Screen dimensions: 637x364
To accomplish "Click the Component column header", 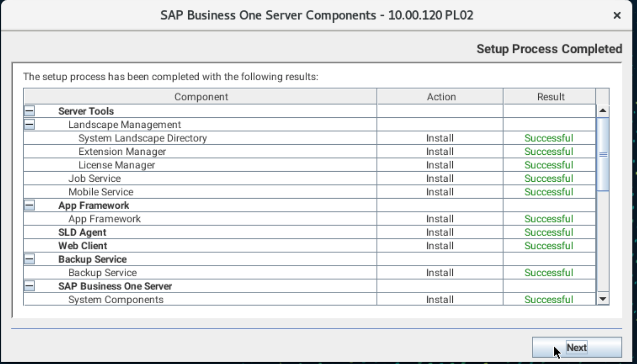I will pos(200,97).
